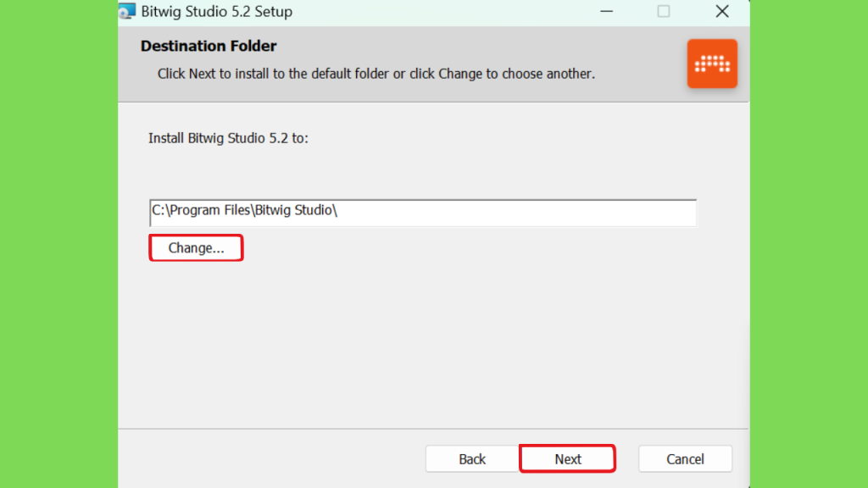Click the footer space left of Back
This screenshot has height=488, width=868.
[271, 458]
